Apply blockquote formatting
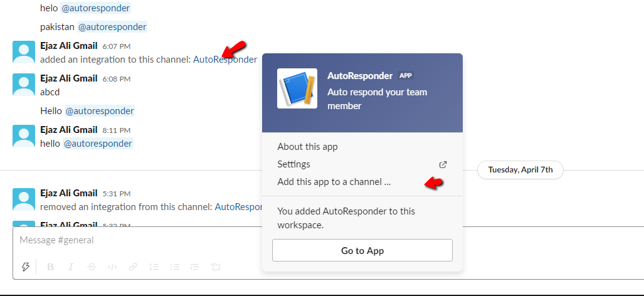Screen dimensions: 644x296 coord(195,267)
